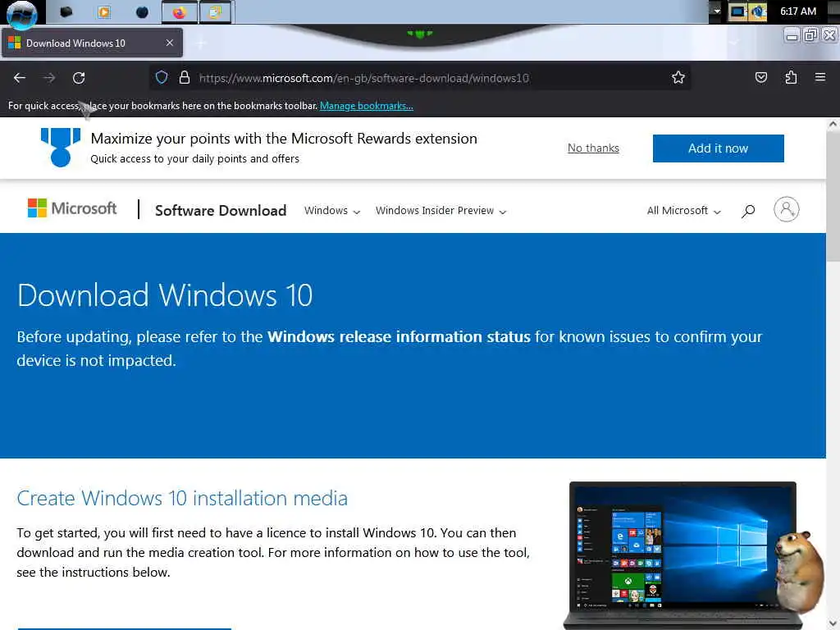Open the Software Download heading link
This screenshot has width=840, height=630.
[x=221, y=211]
